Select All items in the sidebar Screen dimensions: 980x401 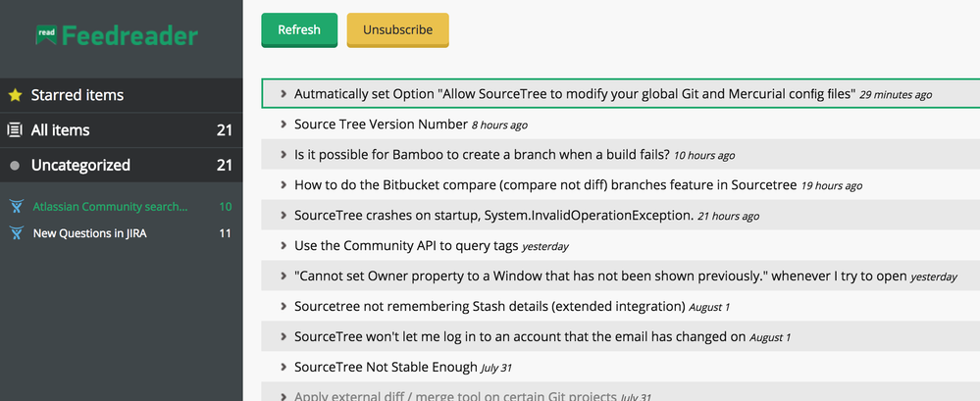click(x=122, y=130)
